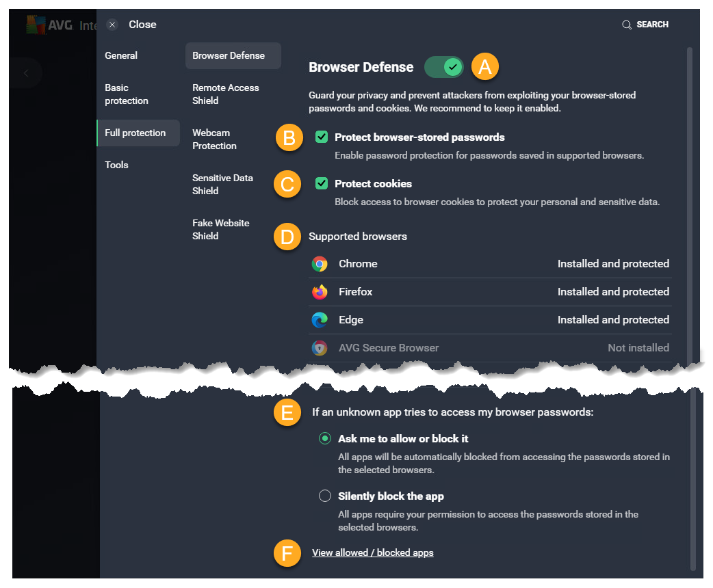Click the search magnifier icon
713x588 pixels.
point(626,25)
